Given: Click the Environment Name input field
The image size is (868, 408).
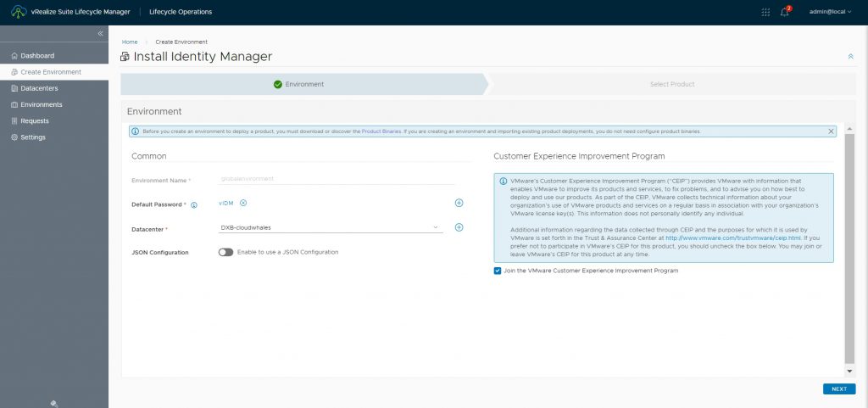Looking at the screenshot, I should point(337,179).
